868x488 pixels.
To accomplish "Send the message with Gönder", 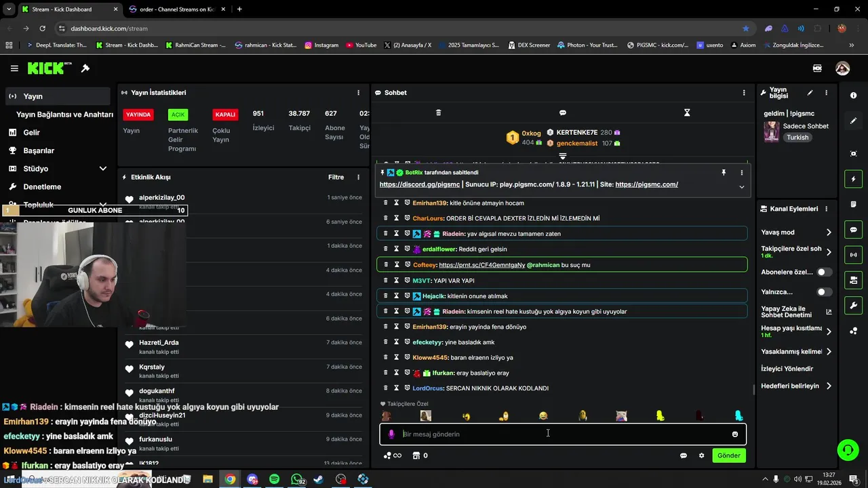I will pyautogui.click(x=729, y=455).
